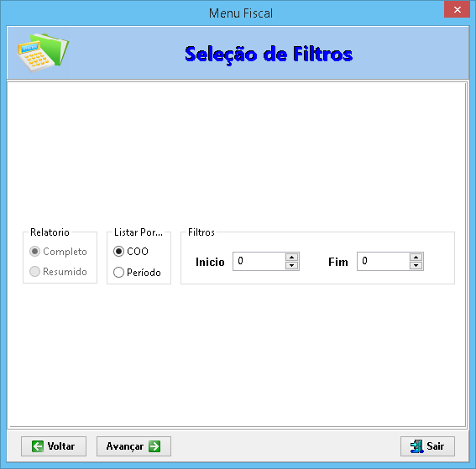This screenshot has height=469, width=476.
Task: Proceed with the Avançar button
Action: [x=133, y=446]
